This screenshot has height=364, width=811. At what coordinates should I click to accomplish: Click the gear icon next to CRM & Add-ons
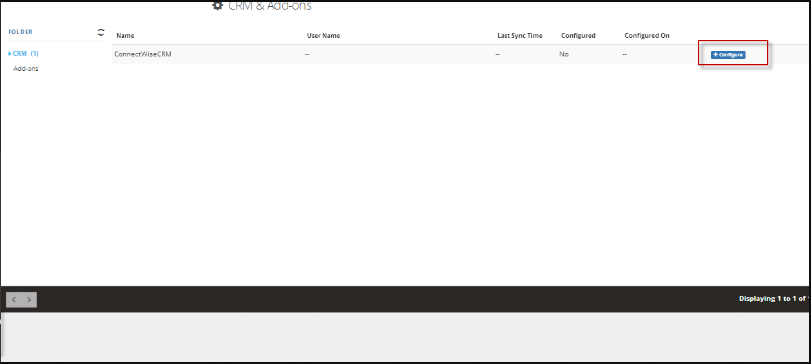(218, 6)
